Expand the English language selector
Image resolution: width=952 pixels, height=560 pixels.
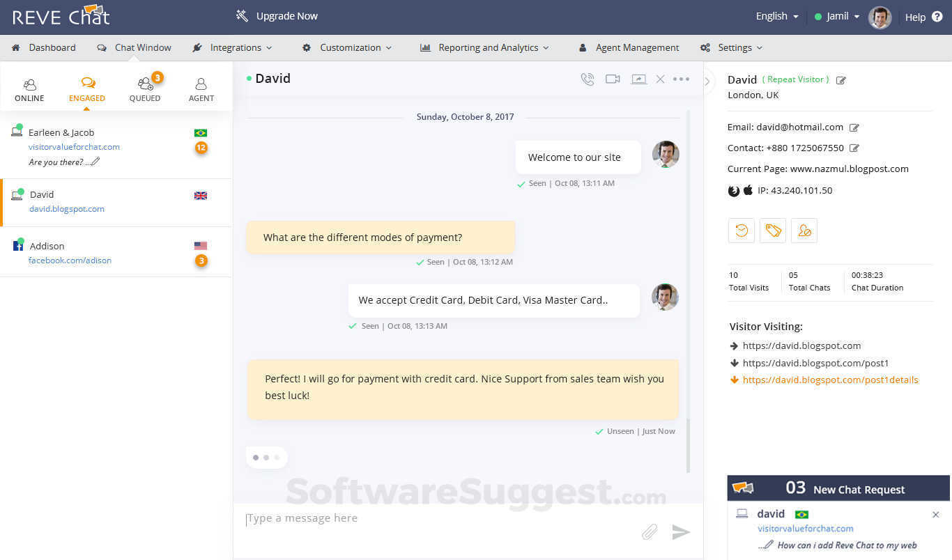coord(776,15)
